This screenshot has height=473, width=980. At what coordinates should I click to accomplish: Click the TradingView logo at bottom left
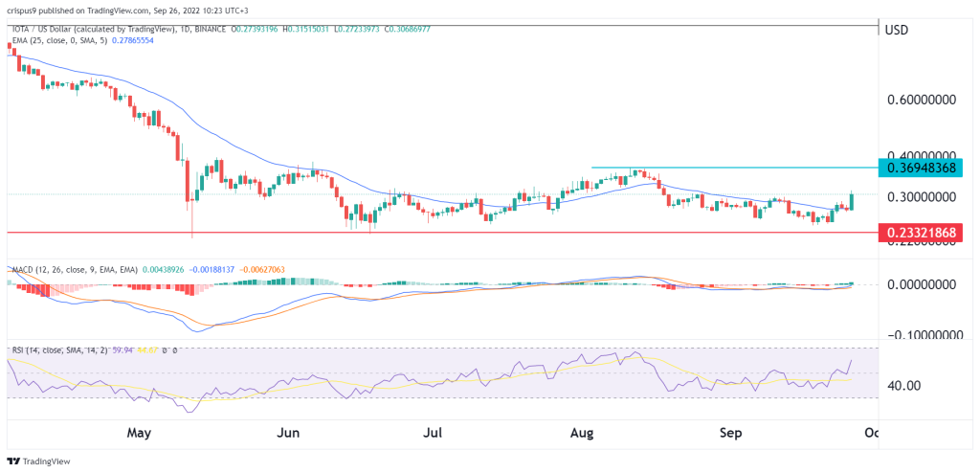[38, 462]
